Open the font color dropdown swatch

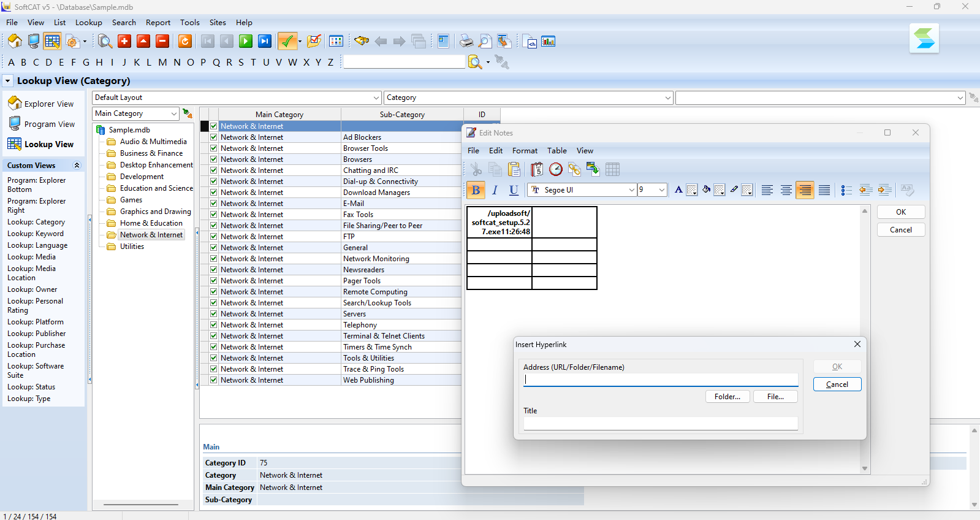point(692,190)
